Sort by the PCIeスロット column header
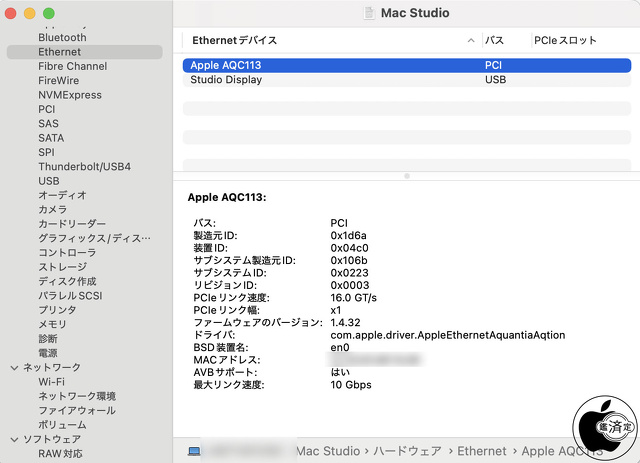 click(x=565, y=41)
